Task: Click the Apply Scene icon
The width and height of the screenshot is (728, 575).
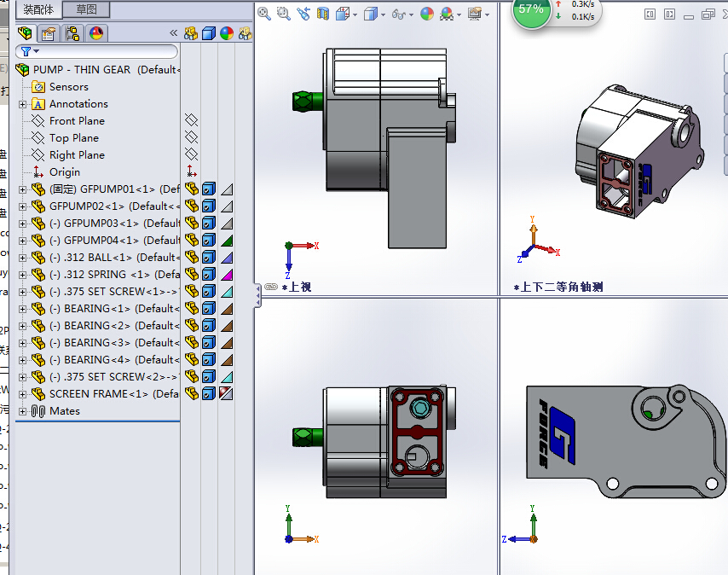Action: 447,14
